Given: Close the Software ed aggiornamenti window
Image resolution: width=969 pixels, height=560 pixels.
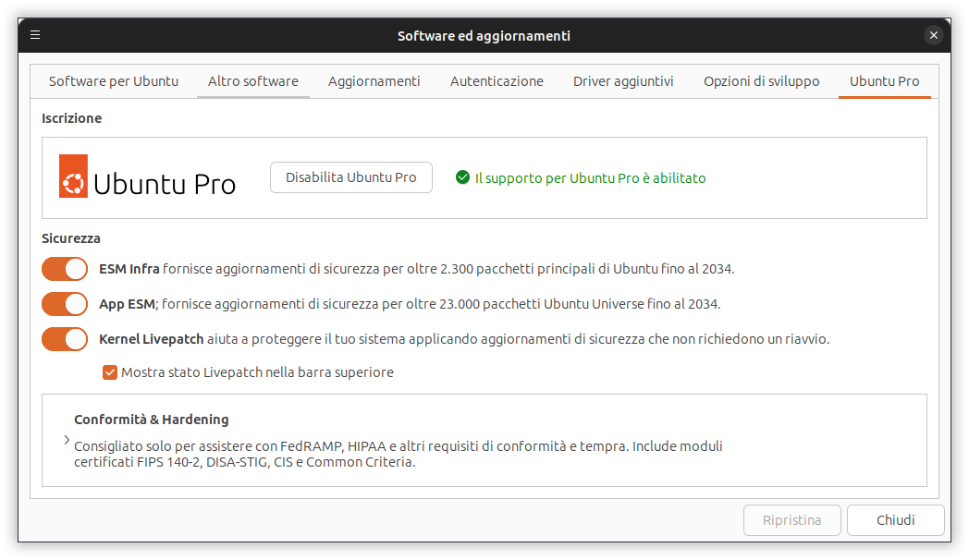Looking at the screenshot, I should [933, 35].
